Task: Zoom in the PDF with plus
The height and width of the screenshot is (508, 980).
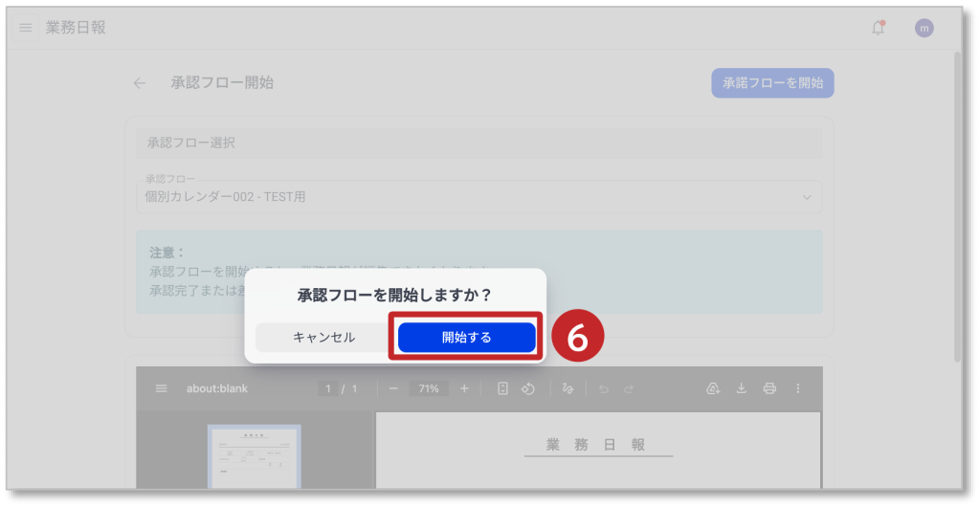Action: pos(464,388)
